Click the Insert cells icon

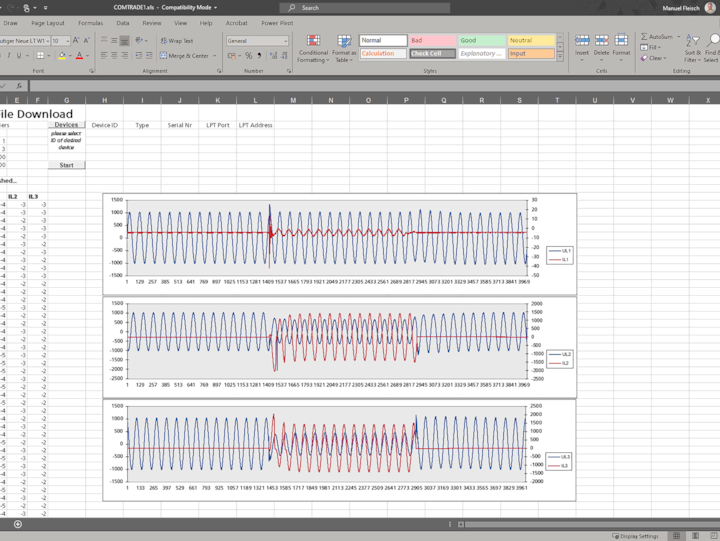(x=582, y=42)
